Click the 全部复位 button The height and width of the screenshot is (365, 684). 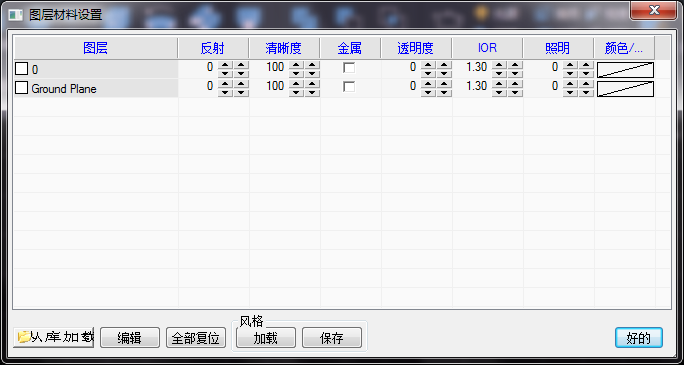click(196, 338)
